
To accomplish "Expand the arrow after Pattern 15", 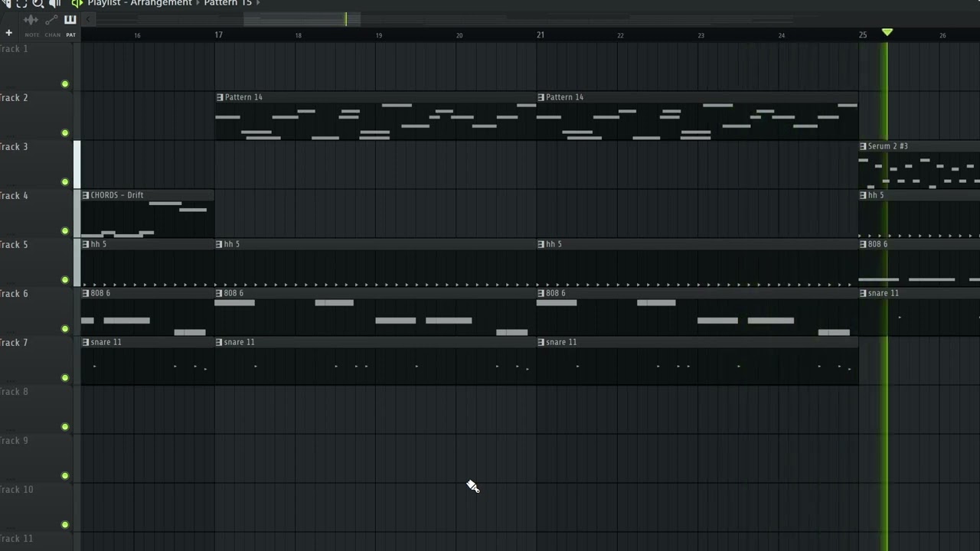I will (258, 3).
